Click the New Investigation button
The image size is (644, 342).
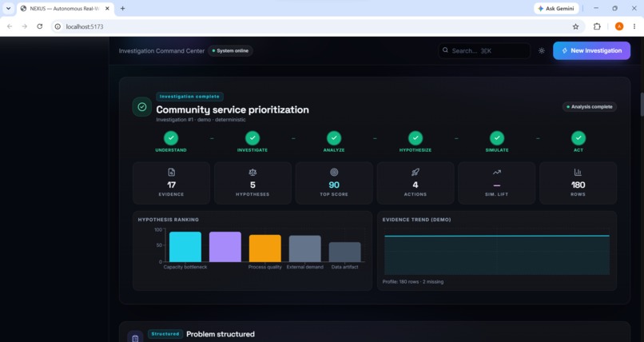591,50
